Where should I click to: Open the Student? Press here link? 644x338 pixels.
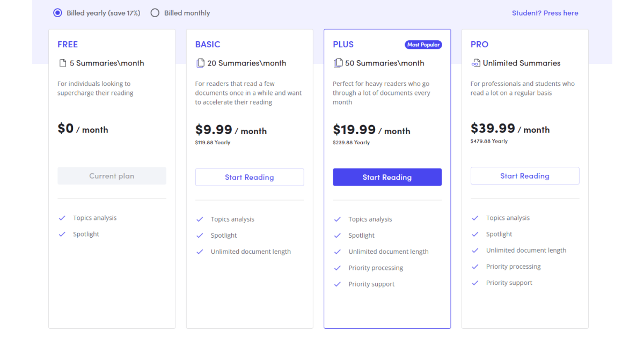pyautogui.click(x=545, y=13)
